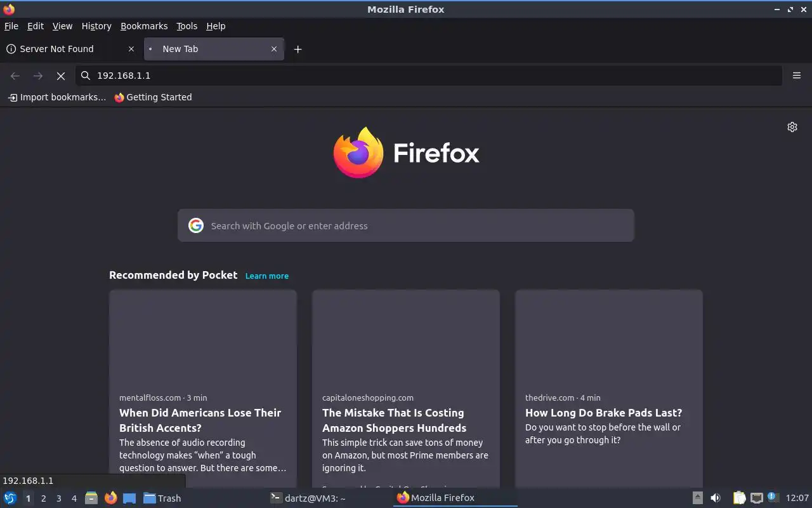Click the clipboard manager tray icon
This screenshot has height=508, width=812.
coord(739,498)
